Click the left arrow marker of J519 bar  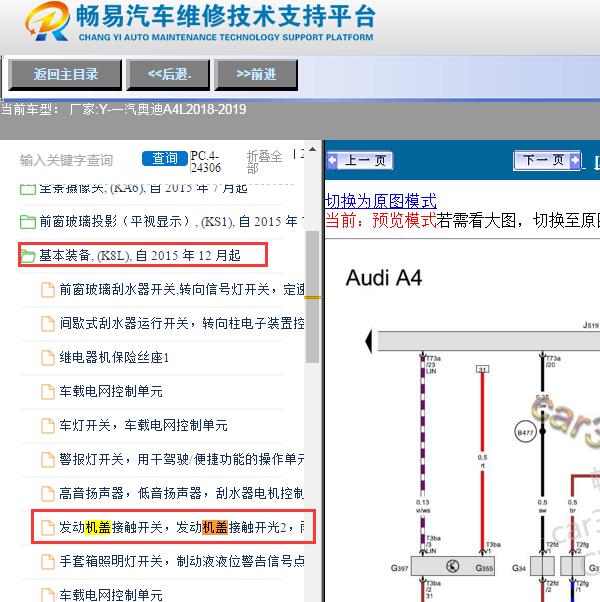click(369, 341)
